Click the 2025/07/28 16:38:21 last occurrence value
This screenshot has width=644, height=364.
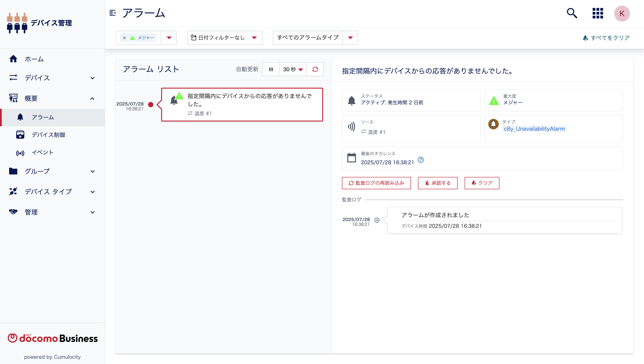pyautogui.click(x=387, y=162)
